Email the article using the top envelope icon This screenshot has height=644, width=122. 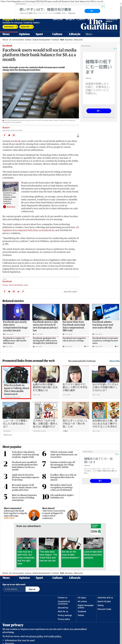14,135
